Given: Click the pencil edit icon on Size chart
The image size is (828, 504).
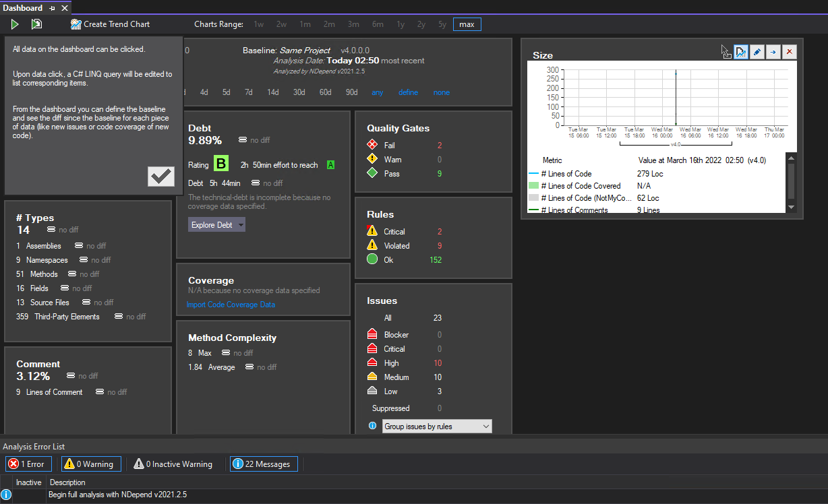Looking at the screenshot, I should [757, 52].
